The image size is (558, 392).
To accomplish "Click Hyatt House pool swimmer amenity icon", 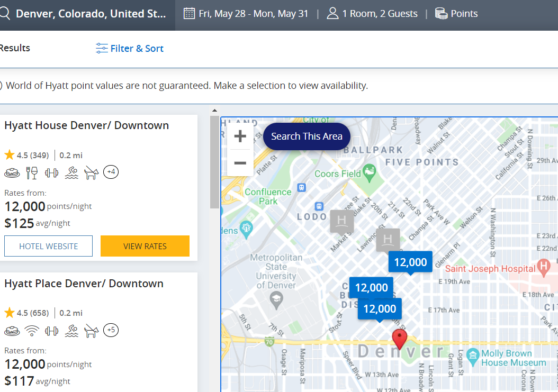I will tap(71, 173).
